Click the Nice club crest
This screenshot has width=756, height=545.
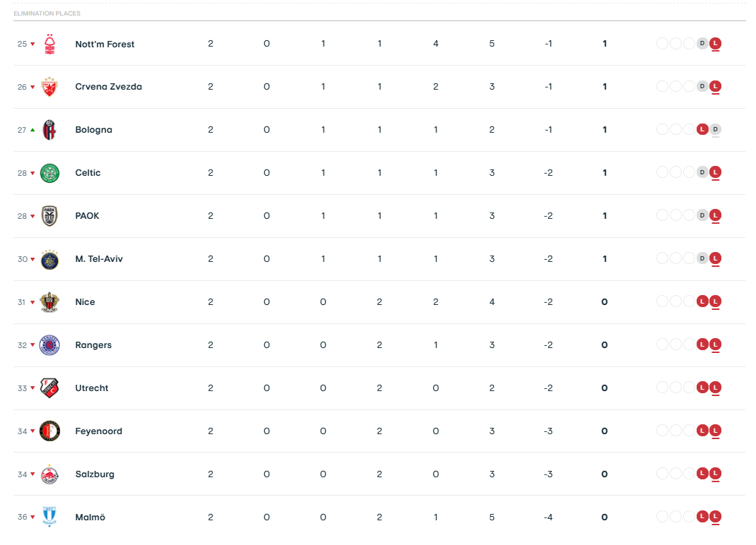(x=49, y=302)
